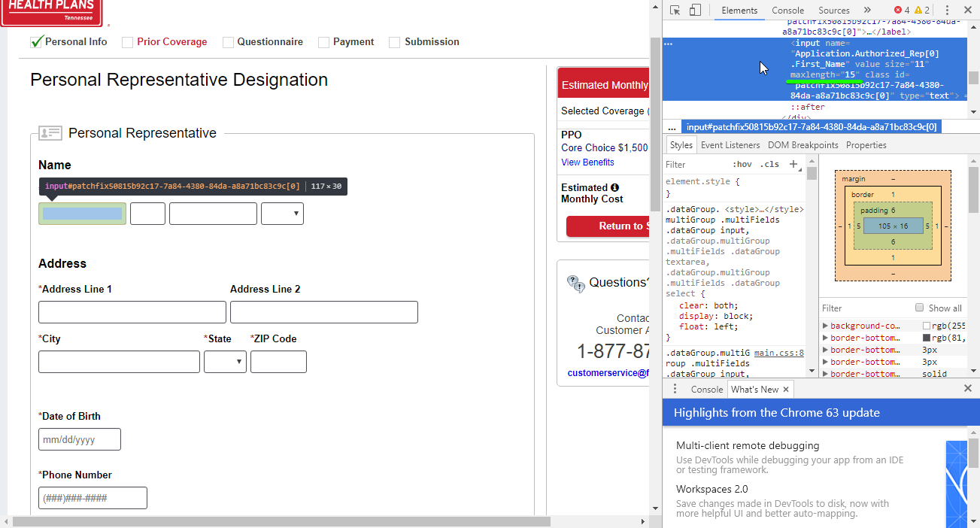The image size is (980, 528).
Task: Click the red Return to button
Action: (x=608, y=226)
